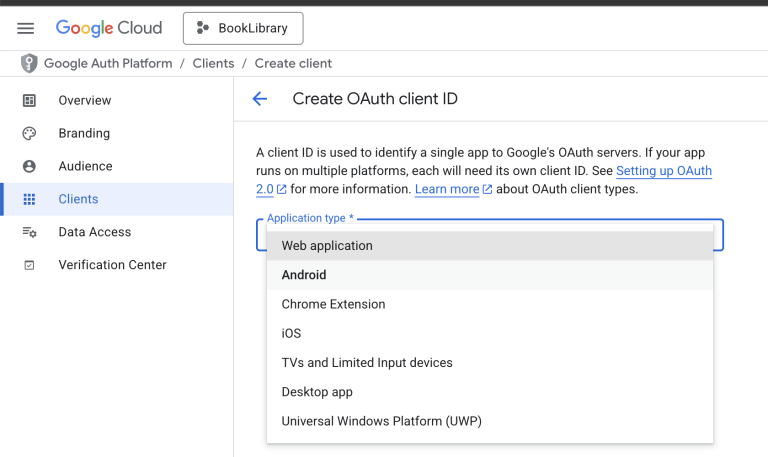Viewport: 768px width, 457px height.
Task: Select Web application from the list
Action: [327, 246]
